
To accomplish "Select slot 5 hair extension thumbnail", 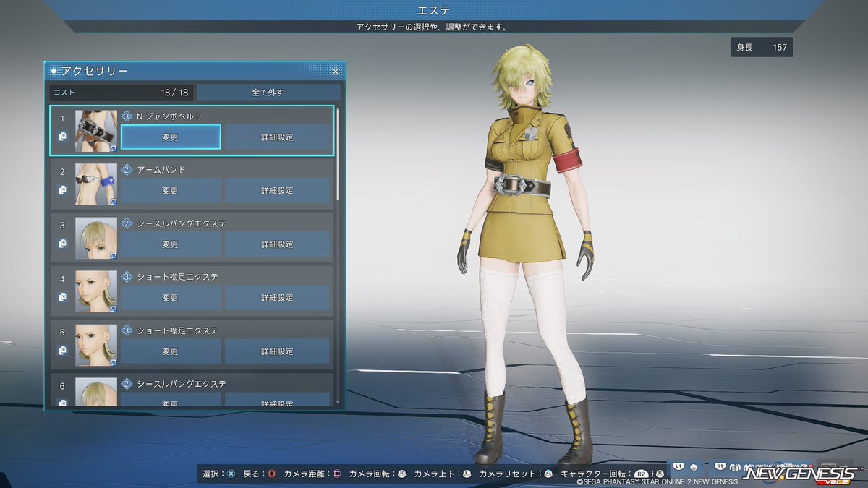I will pyautogui.click(x=96, y=345).
